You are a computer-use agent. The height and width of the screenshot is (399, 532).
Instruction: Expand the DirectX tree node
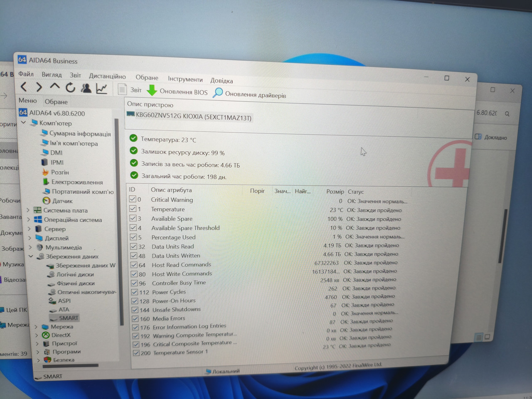point(37,335)
